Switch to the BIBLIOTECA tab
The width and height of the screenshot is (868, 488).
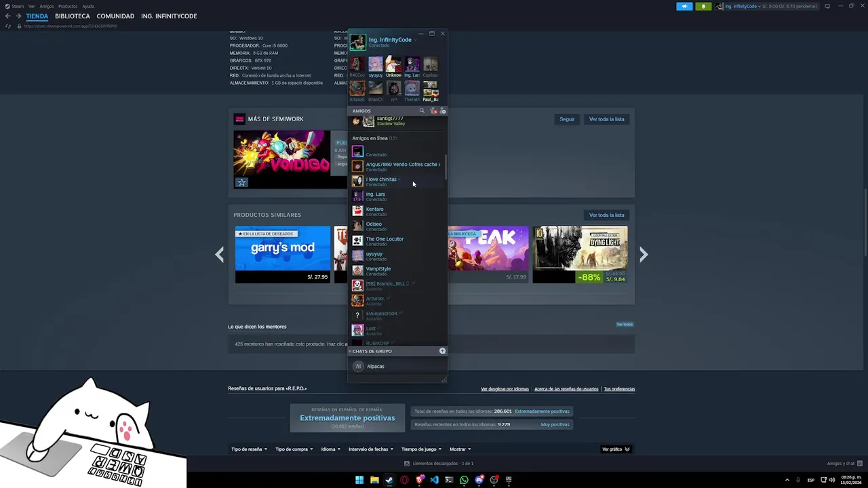[x=73, y=16]
